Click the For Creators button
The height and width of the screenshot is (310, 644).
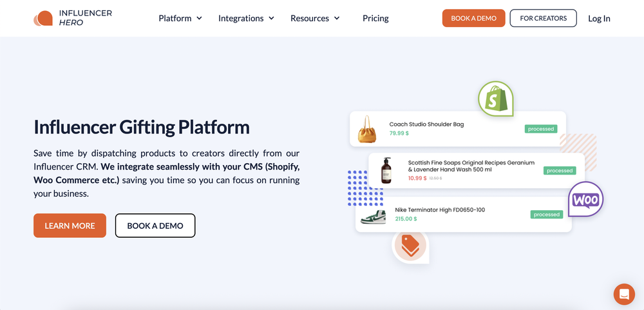pyautogui.click(x=543, y=18)
